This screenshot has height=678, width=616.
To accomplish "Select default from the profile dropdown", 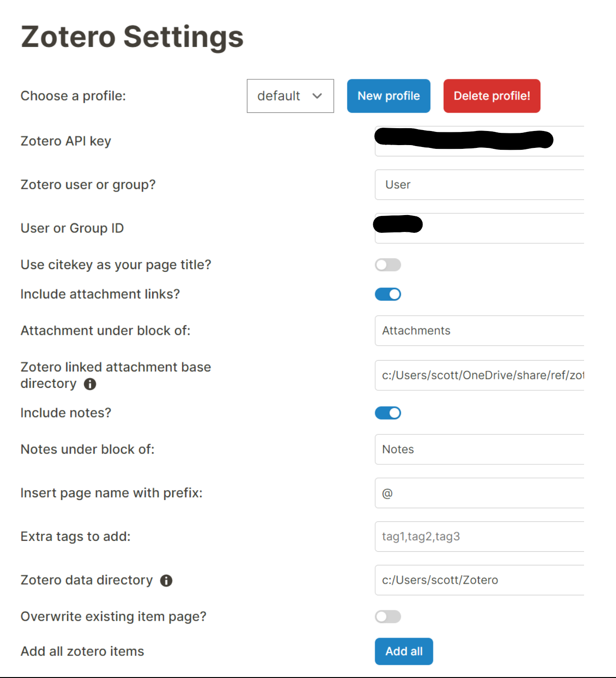I will click(x=290, y=96).
